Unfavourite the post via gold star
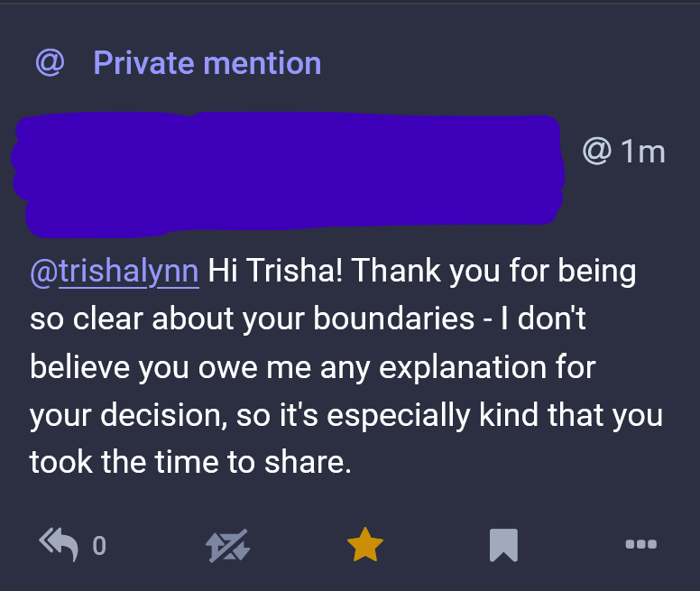700x591 pixels. pos(365,544)
